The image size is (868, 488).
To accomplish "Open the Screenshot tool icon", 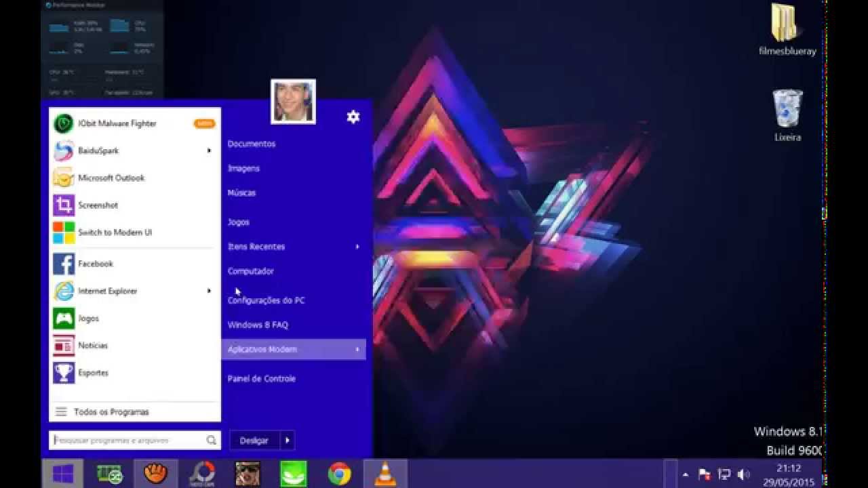I will coord(64,205).
